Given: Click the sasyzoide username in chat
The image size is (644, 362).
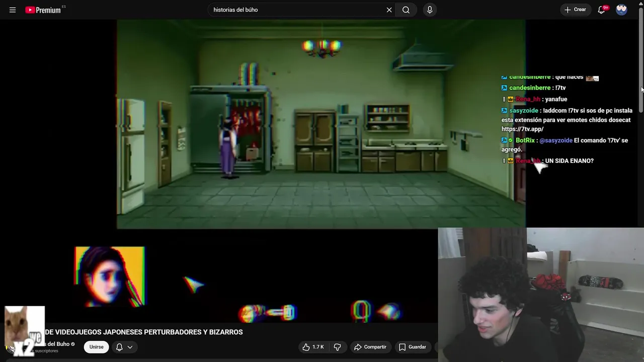Looking at the screenshot, I should pos(523,111).
